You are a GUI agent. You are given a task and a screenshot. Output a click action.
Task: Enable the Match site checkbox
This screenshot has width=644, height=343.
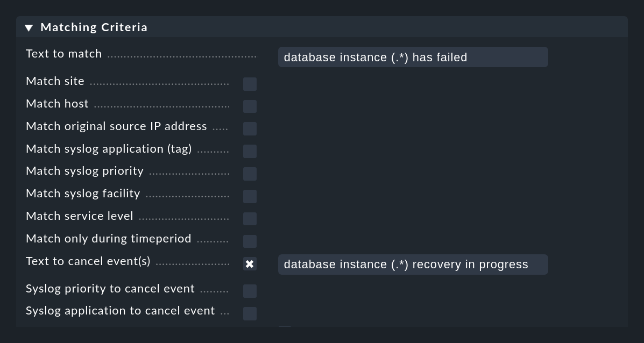(x=250, y=84)
